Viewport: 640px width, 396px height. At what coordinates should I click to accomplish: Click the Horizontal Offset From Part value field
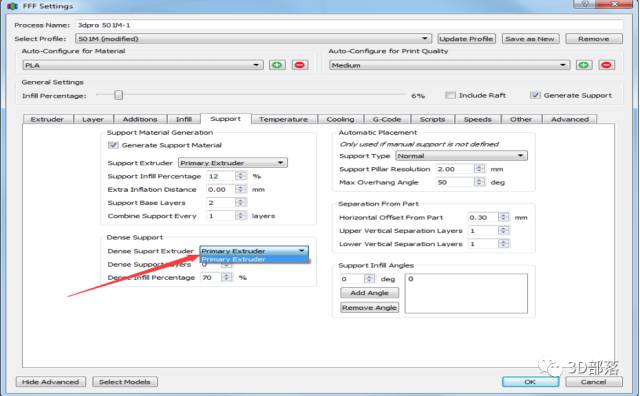483,217
